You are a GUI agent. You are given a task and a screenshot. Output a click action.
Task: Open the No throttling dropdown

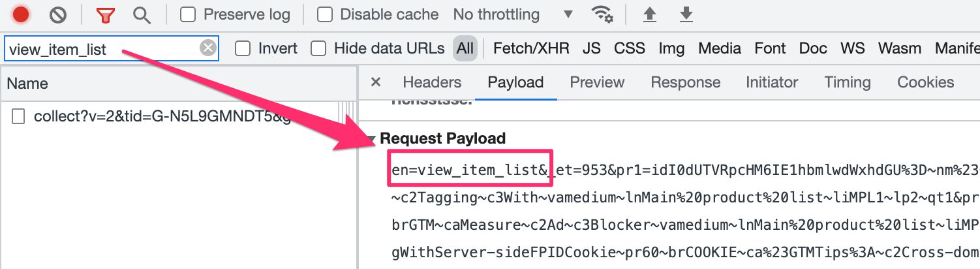point(513,14)
